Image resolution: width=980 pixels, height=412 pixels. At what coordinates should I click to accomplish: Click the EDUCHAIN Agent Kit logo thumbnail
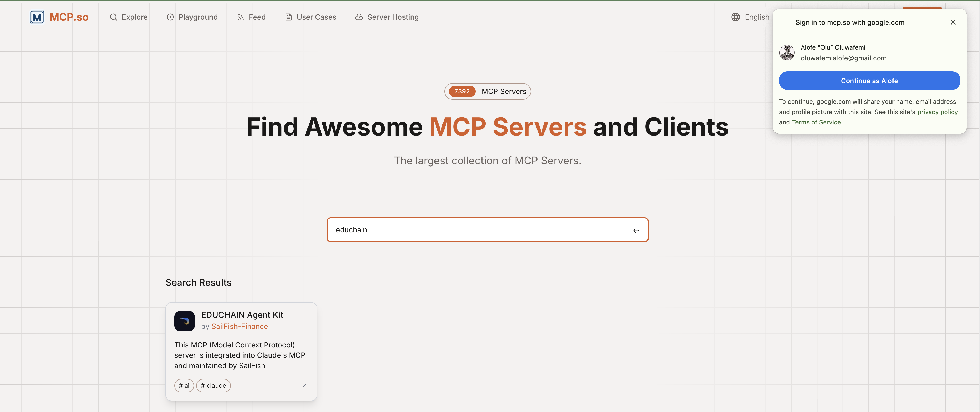tap(185, 321)
